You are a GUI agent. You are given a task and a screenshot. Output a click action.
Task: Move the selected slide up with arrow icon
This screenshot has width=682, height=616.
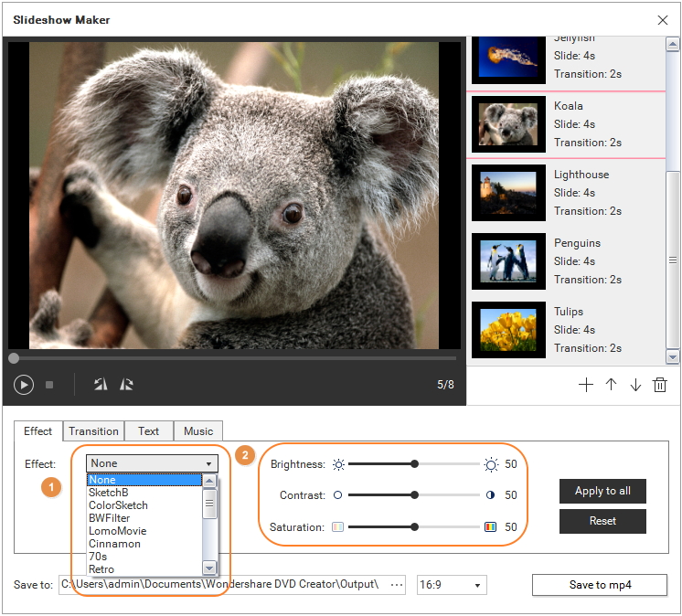[x=611, y=385]
